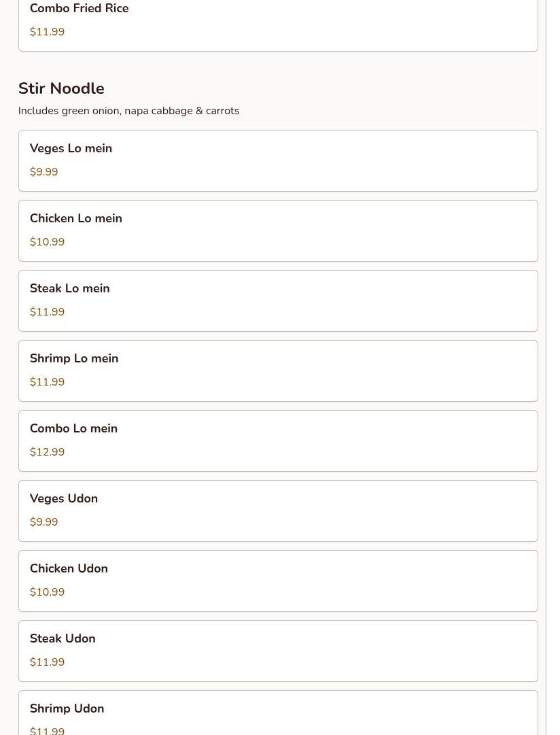This screenshot has width=560, height=735.
Task: Click the $10.99 price under Chicken Udon
Action: coord(47,592)
